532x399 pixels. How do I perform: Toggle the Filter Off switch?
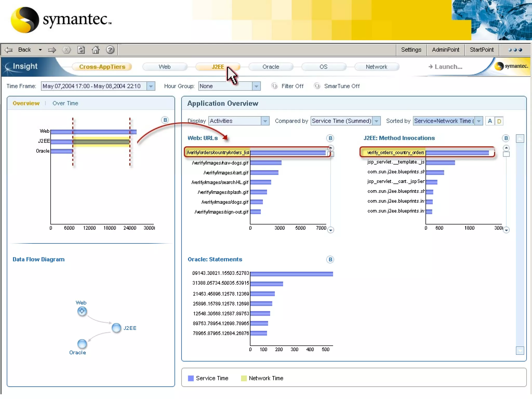(x=274, y=86)
